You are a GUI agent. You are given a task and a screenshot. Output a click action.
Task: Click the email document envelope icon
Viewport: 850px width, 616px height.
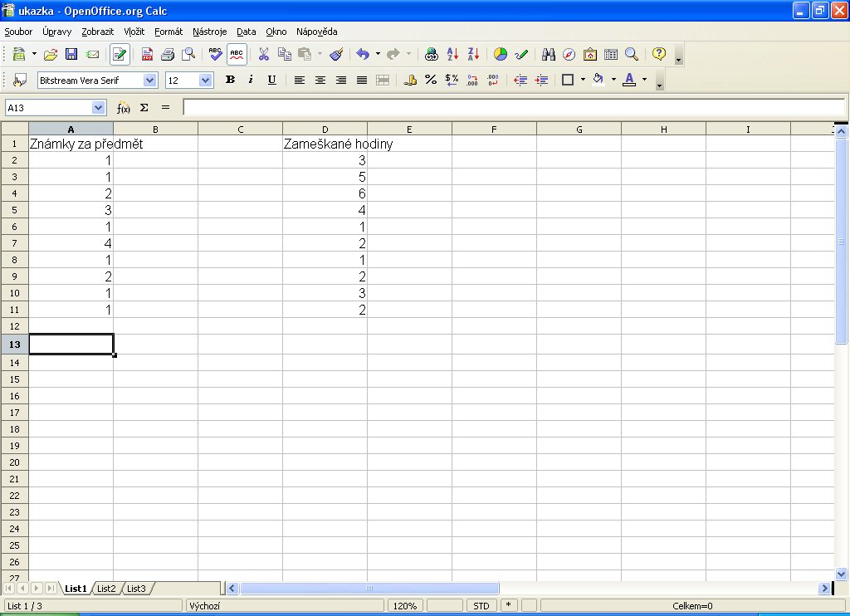[93, 54]
